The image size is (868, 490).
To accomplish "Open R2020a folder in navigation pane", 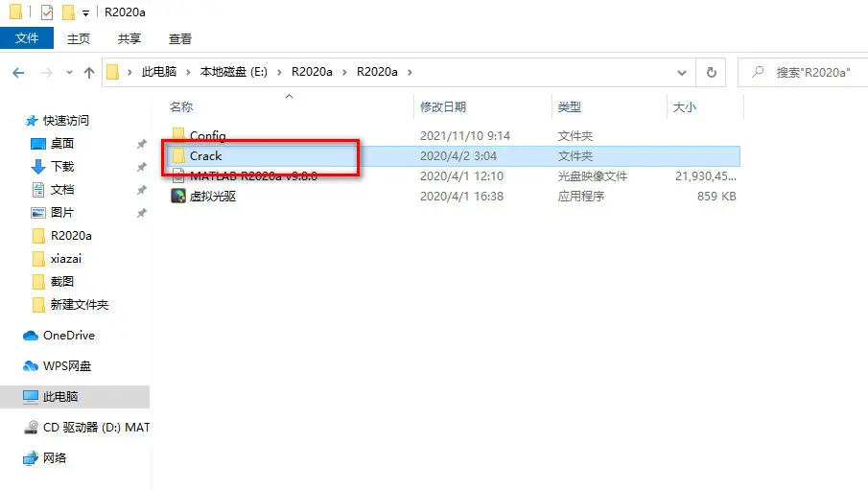I will click(x=71, y=236).
